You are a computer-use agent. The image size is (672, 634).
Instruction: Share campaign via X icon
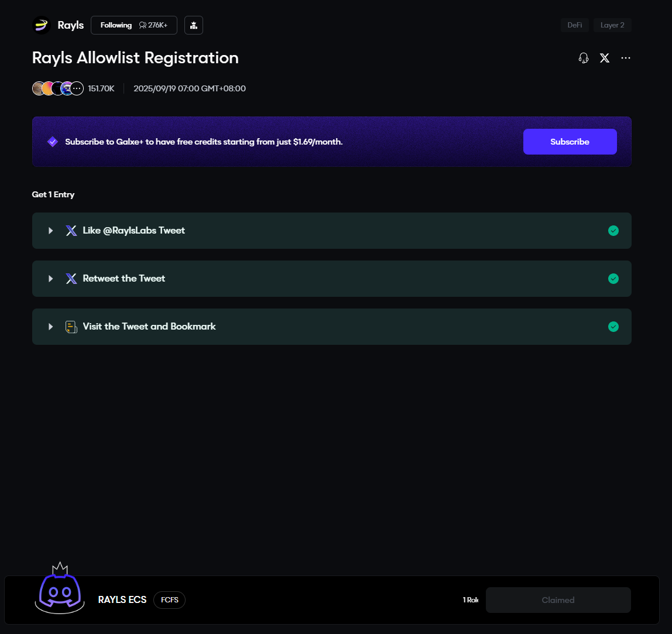point(605,58)
